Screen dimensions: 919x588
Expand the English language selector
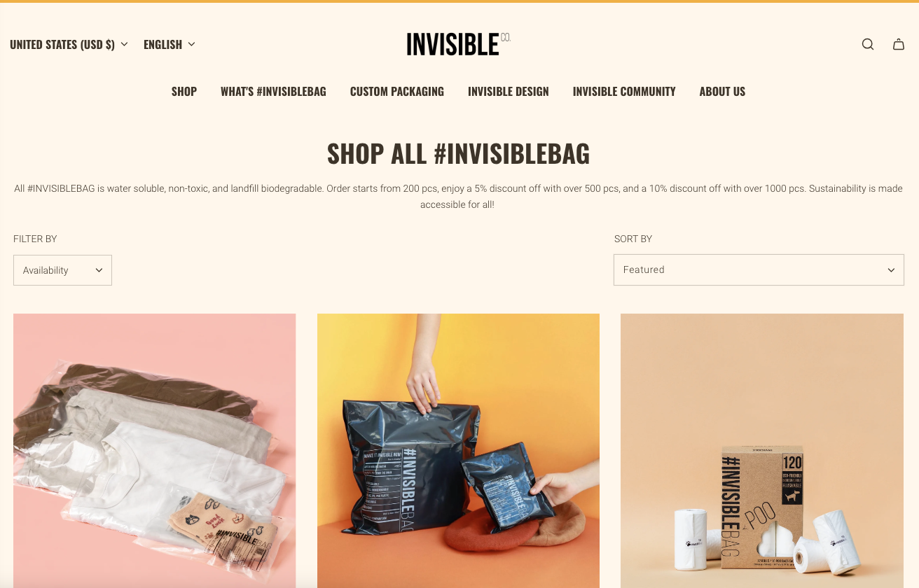pos(170,44)
